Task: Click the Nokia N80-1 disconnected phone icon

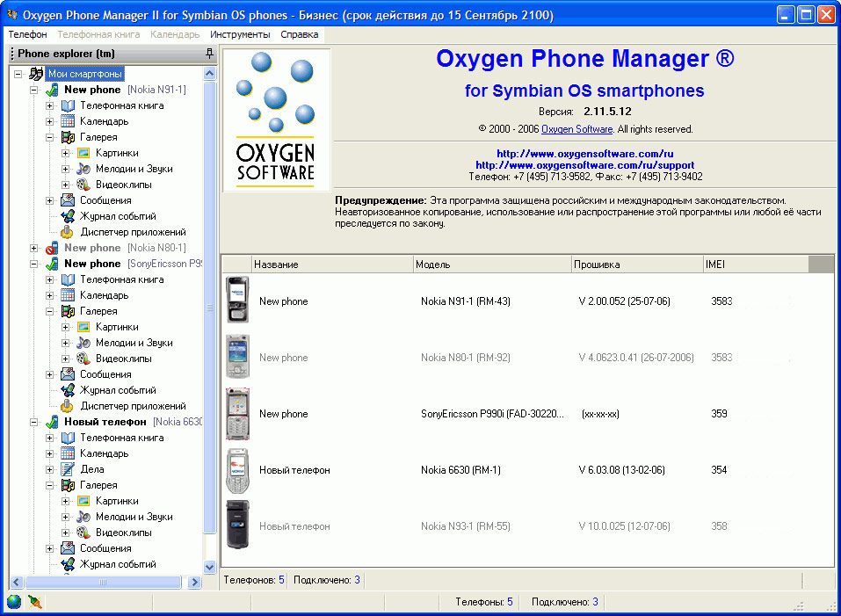Action: (52, 248)
